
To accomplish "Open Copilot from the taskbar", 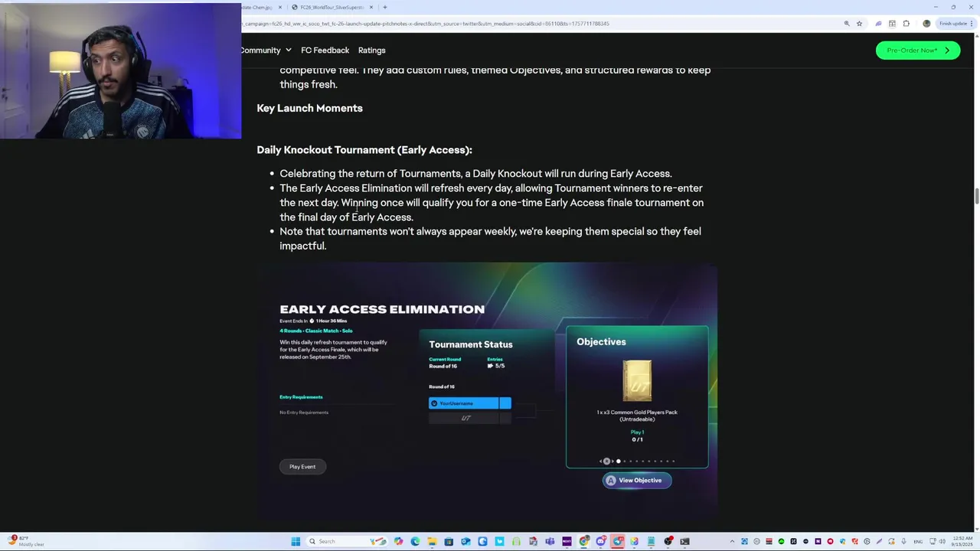I will click(x=398, y=541).
